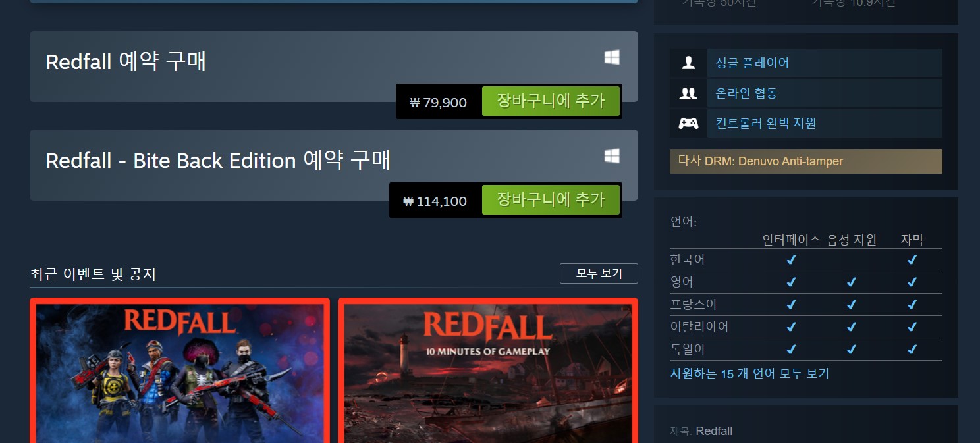Click the ₩79,900 price label
Image resolution: width=980 pixels, height=443 pixels.
[438, 103]
